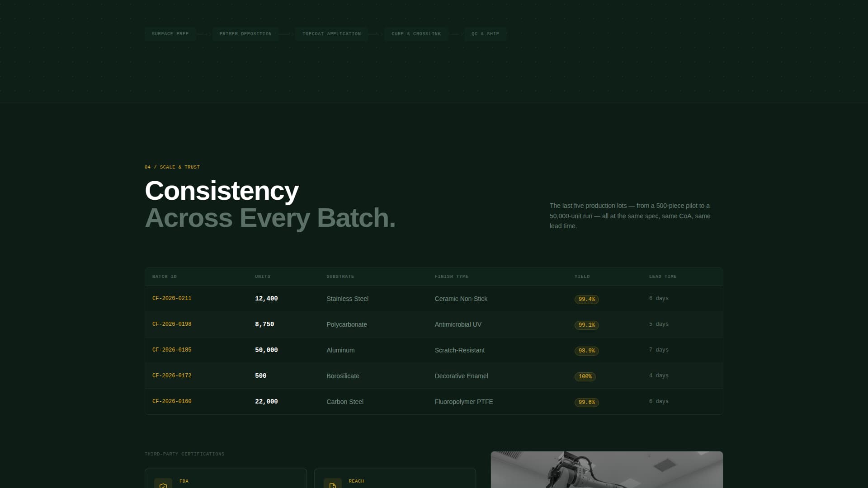Open batch CF-2026-0160 details
Viewport: 868px width, 488px height.
(172, 401)
